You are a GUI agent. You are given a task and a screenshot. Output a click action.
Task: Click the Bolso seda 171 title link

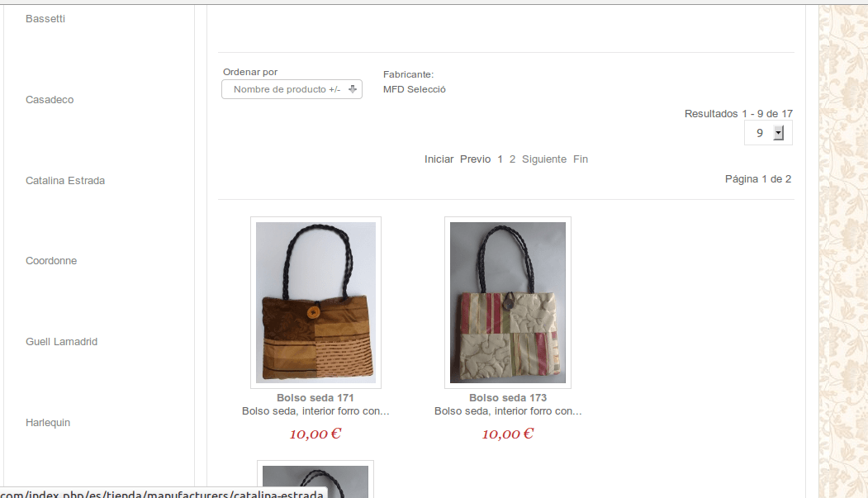315,398
